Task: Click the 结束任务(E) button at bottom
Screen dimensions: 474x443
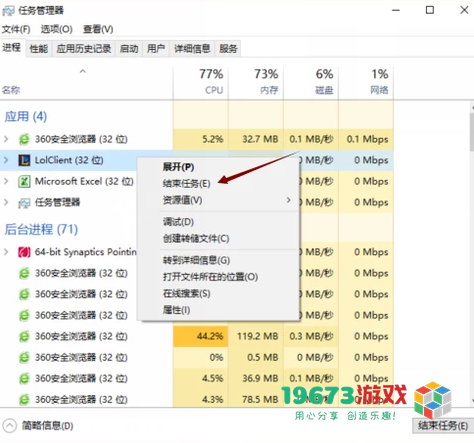Action: pos(443,426)
